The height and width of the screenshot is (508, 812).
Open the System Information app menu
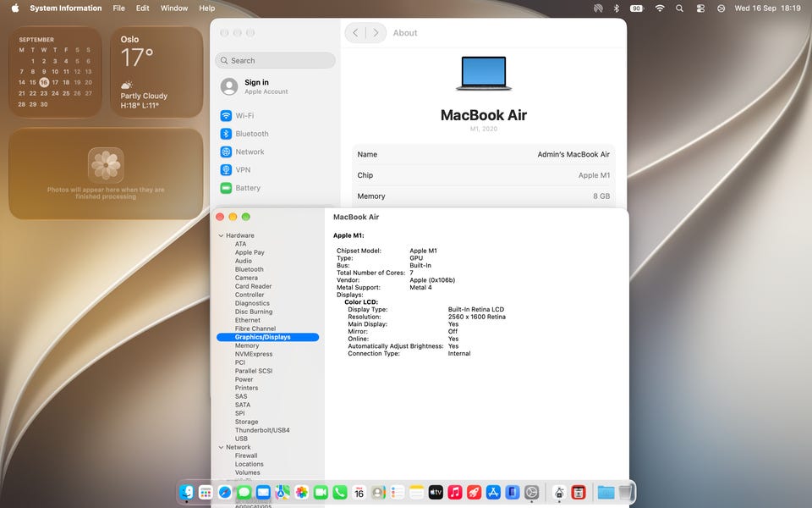pos(66,8)
